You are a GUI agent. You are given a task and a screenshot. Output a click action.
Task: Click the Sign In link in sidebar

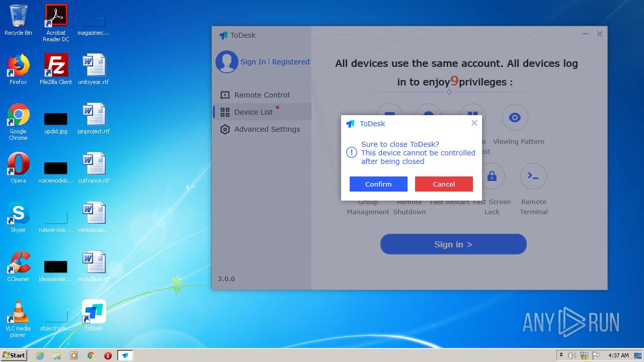click(x=253, y=62)
